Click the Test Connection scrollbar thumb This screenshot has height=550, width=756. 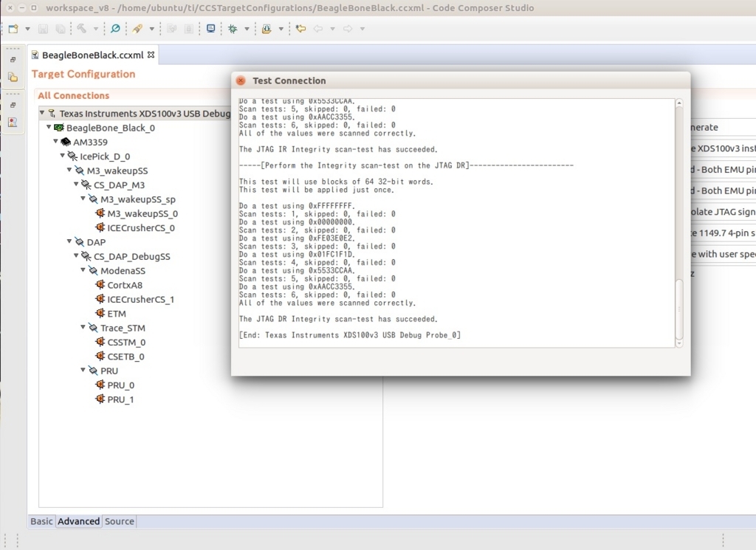pyautogui.click(x=679, y=309)
